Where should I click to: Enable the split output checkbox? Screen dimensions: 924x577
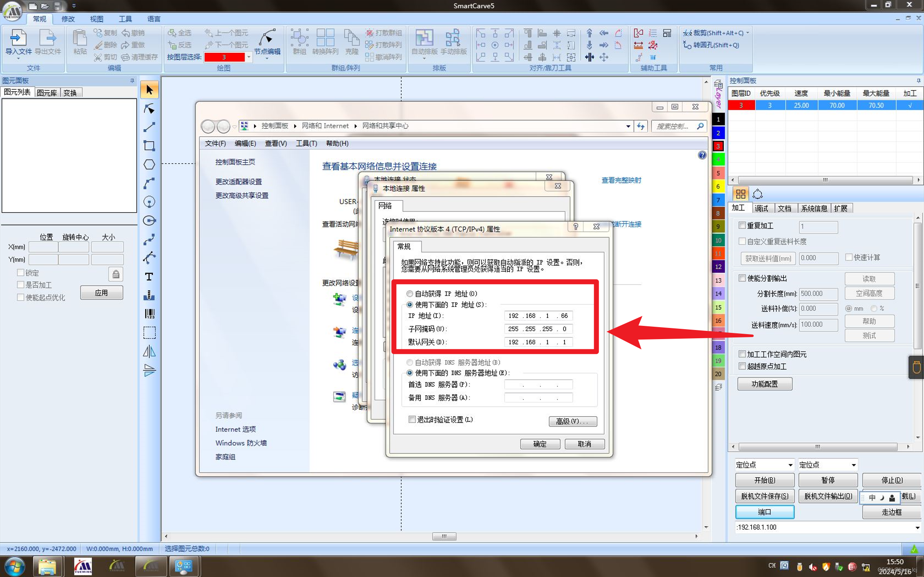tap(742, 278)
